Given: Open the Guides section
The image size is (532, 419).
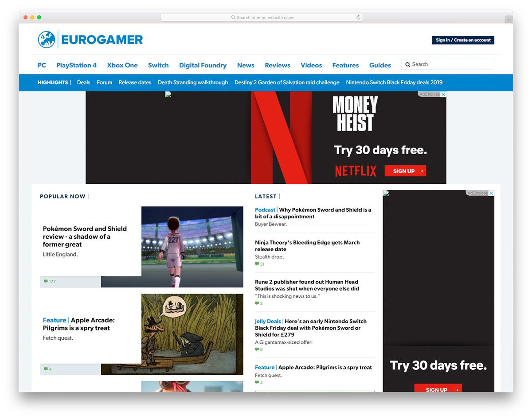Looking at the screenshot, I should tap(380, 65).
